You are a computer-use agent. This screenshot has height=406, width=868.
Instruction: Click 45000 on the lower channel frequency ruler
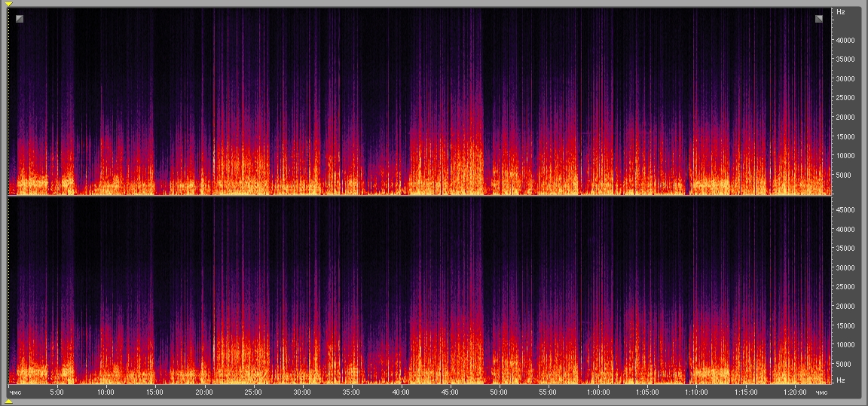pyautogui.click(x=845, y=210)
